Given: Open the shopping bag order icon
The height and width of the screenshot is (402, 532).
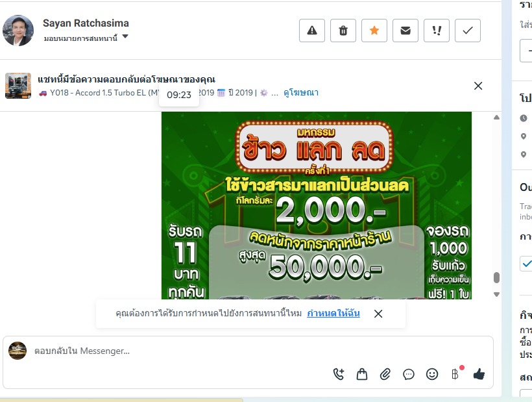Looking at the screenshot, I should point(362,374).
